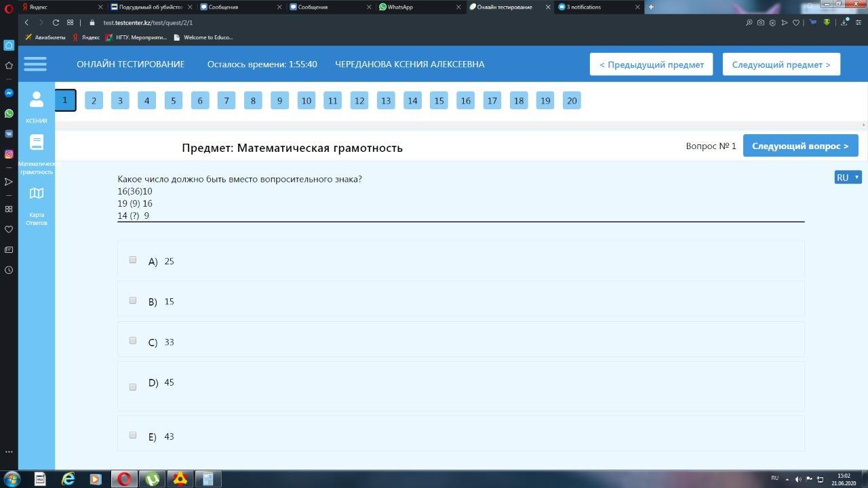Viewport: 868px width, 488px height.
Task: Open VK in the Opera sidebar
Action: click(x=9, y=134)
